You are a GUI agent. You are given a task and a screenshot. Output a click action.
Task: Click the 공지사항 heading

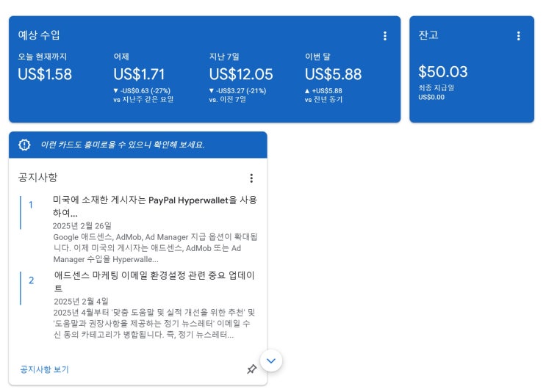pyautogui.click(x=37, y=178)
